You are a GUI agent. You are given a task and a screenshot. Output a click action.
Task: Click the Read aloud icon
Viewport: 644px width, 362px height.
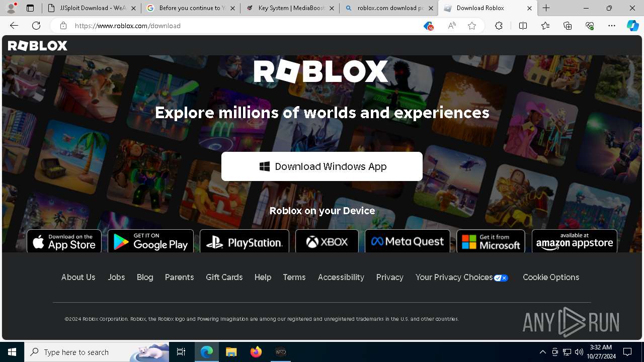click(x=452, y=26)
